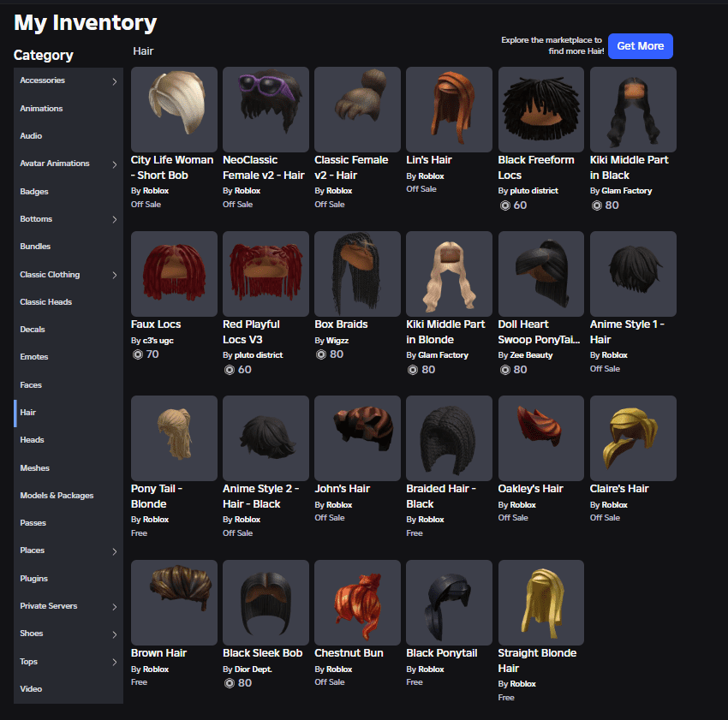The width and height of the screenshot is (728, 720).
Task: Click the Get More button
Action: pos(640,46)
